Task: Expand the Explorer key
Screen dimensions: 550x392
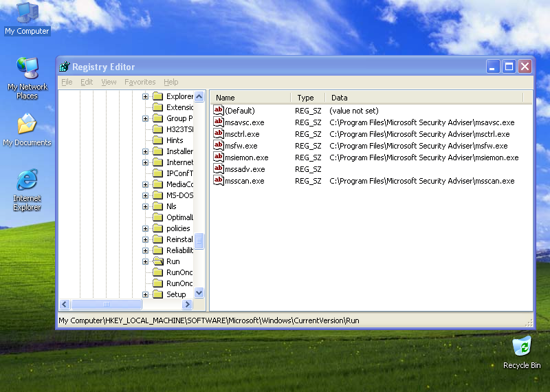Action: pyautogui.click(x=145, y=96)
